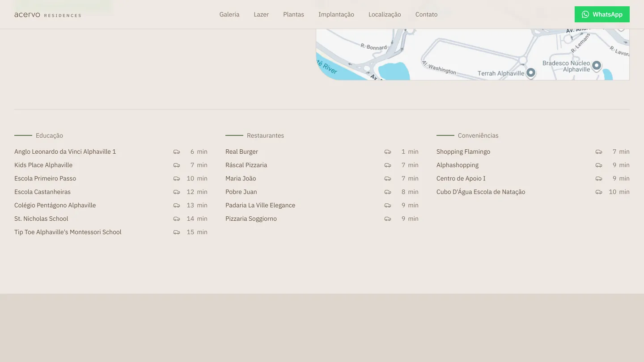Click the Ráscal Pizzaria restaurant name
The width and height of the screenshot is (644, 362).
[x=246, y=165]
